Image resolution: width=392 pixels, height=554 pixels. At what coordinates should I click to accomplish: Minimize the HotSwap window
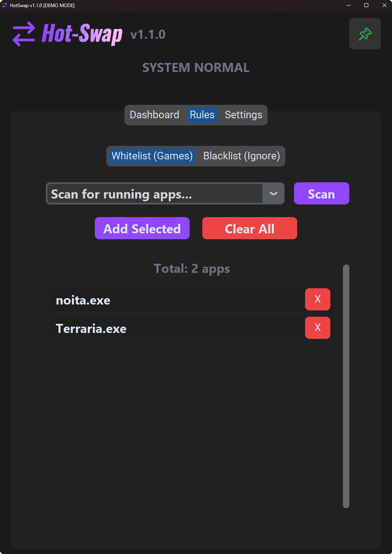click(349, 6)
